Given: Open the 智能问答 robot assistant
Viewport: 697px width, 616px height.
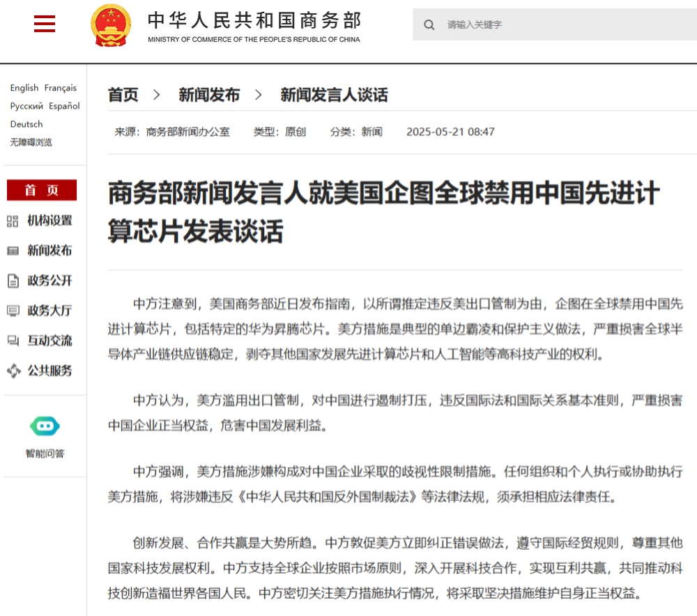Looking at the screenshot, I should tap(45, 426).
